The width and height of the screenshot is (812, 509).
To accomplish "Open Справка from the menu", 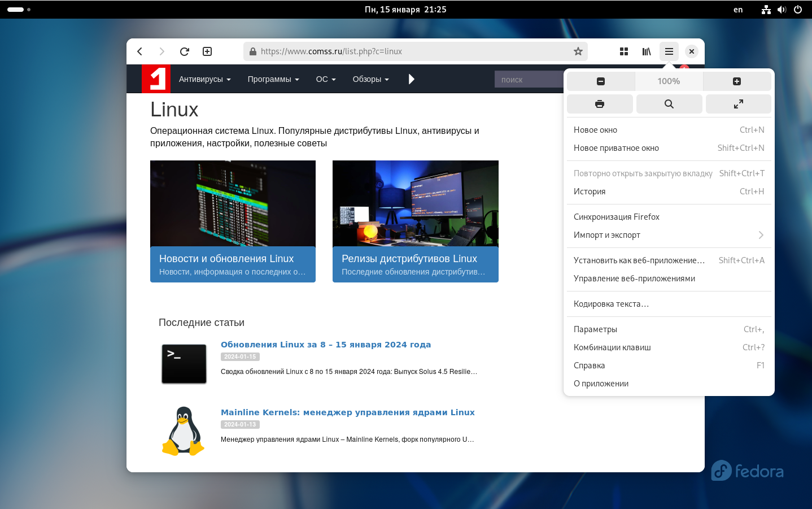I will tap(669, 366).
